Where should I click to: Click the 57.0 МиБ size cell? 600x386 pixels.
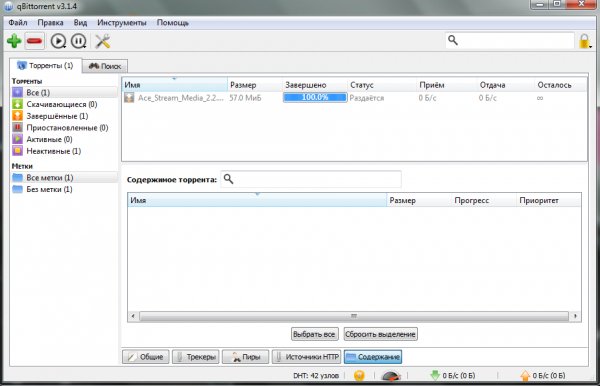point(245,98)
